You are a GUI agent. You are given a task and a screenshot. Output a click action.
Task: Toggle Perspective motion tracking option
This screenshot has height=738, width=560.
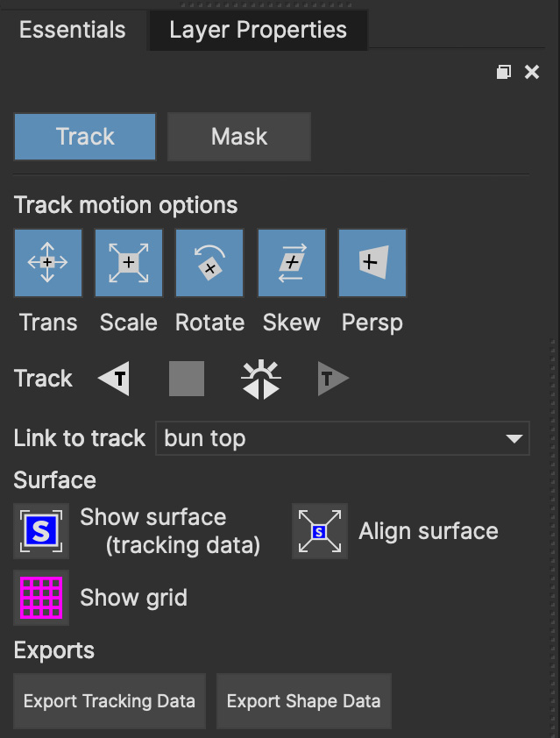pyautogui.click(x=372, y=263)
